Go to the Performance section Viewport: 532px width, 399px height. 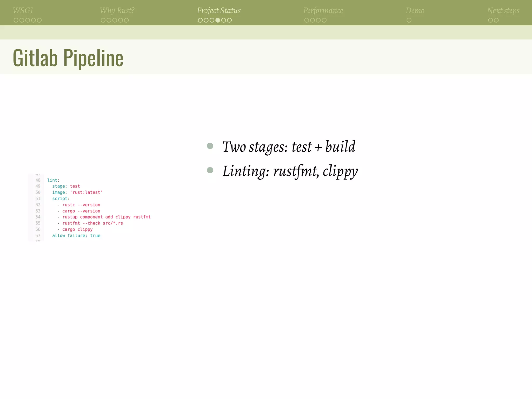pyautogui.click(x=323, y=10)
